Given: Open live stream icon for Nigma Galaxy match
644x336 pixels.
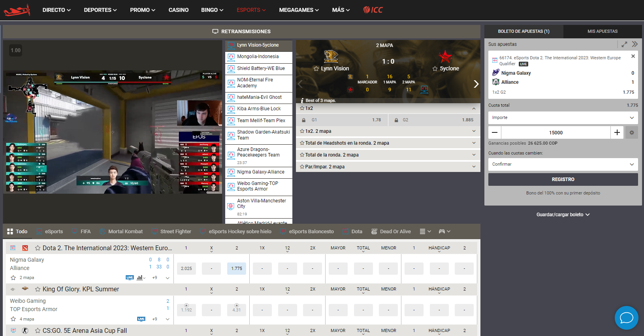Looking at the screenshot, I should tap(130, 277).
